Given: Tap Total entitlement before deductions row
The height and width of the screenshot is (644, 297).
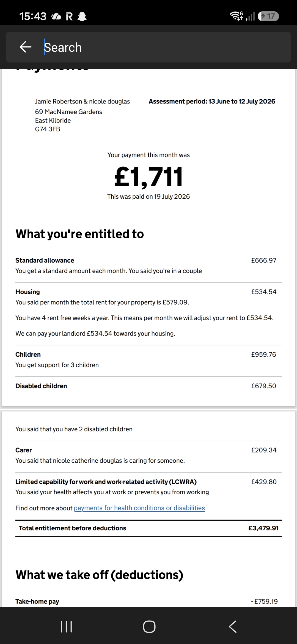Looking at the screenshot, I should [x=148, y=528].
